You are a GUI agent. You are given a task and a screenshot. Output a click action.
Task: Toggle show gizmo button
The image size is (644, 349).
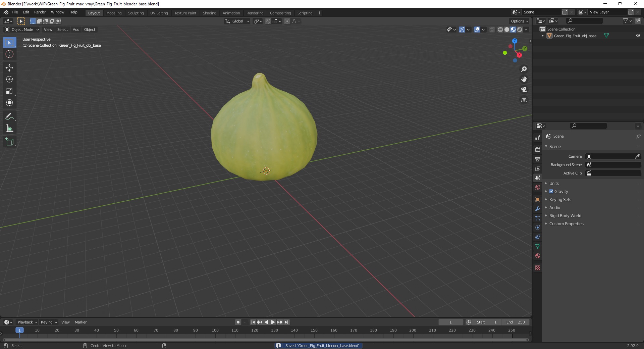click(462, 30)
